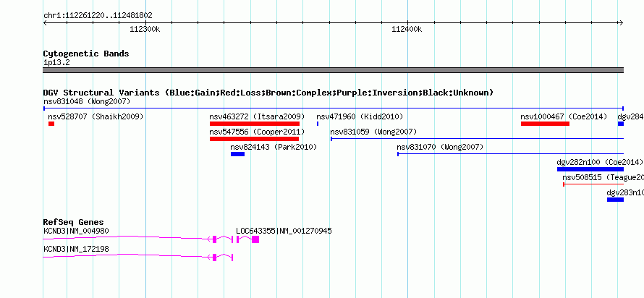This screenshot has width=644, height=298.
Task: Click the 112300k ruler label
Action: coord(145,29)
